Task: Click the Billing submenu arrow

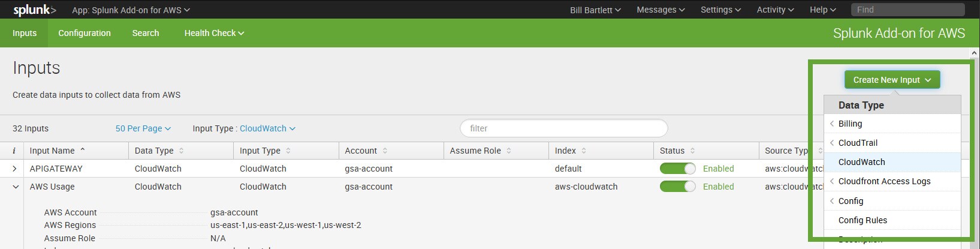Action: point(832,124)
